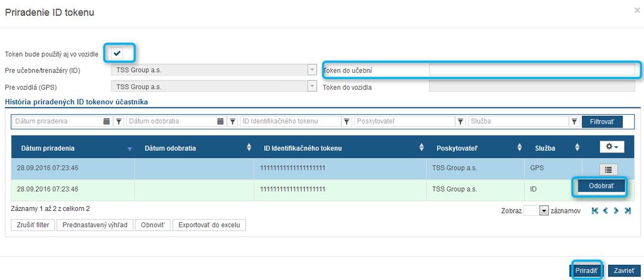Viewport: 644px width, 280px height.
Task: Open calendar picker for Dátum priradenia filter
Action: (x=106, y=121)
